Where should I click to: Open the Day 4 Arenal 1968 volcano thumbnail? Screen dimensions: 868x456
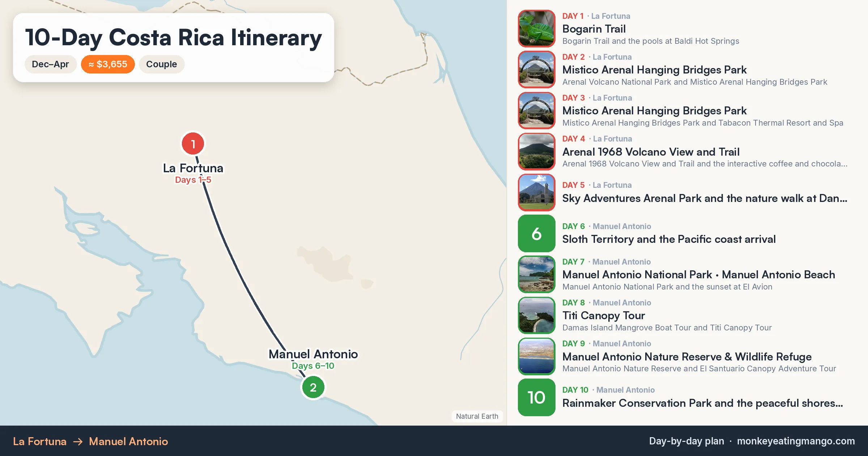point(536,151)
